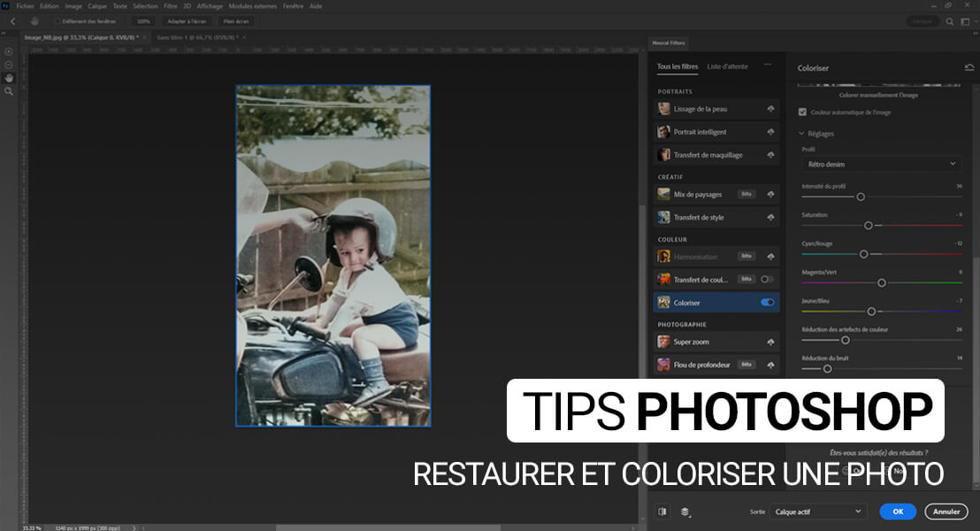Check the Défilement des fenêtres option
The height and width of the screenshot is (531, 980).
(x=57, y=21)
